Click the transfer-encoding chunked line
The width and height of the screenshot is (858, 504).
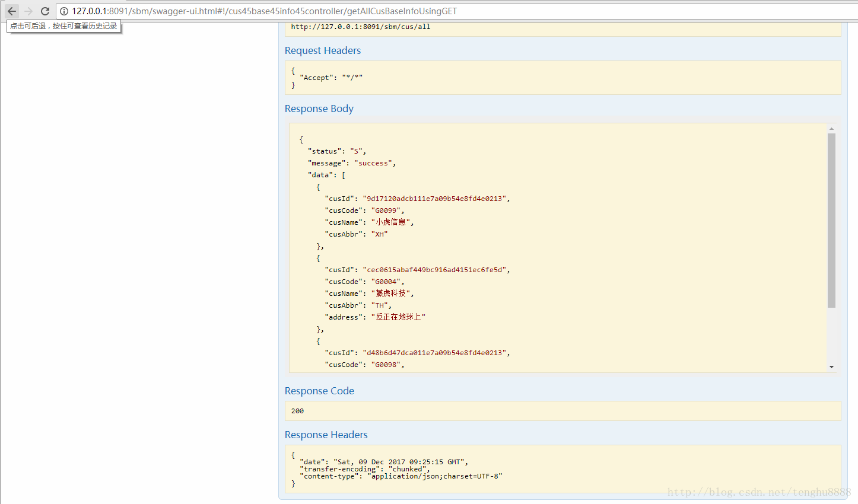pyautogui.click(x=364, y=469)
